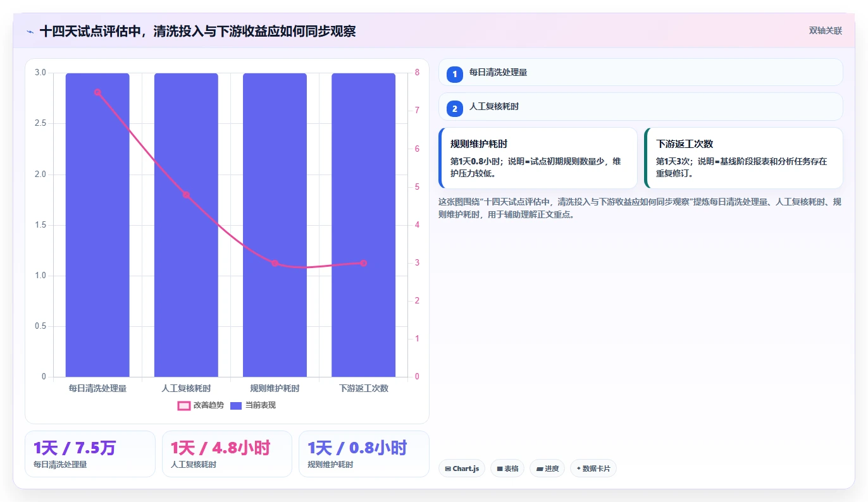Click the 双轴关联 label in header
Image resolution: width=868 pixels, height=502 pixels.
pyautogui.click(x=826, y=31)
